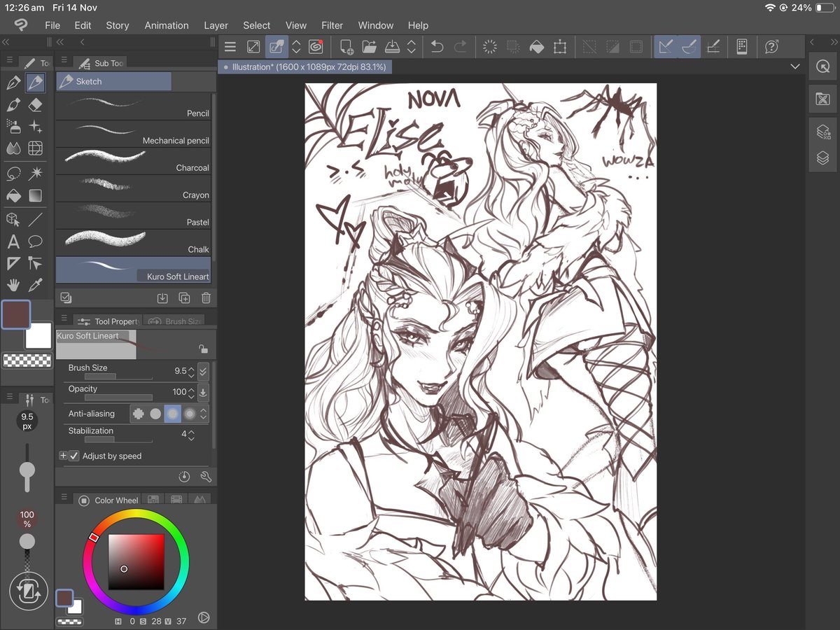Delete sub tool with trash icon
Viewport: 840px width, 630px height.
pos(206,297)
